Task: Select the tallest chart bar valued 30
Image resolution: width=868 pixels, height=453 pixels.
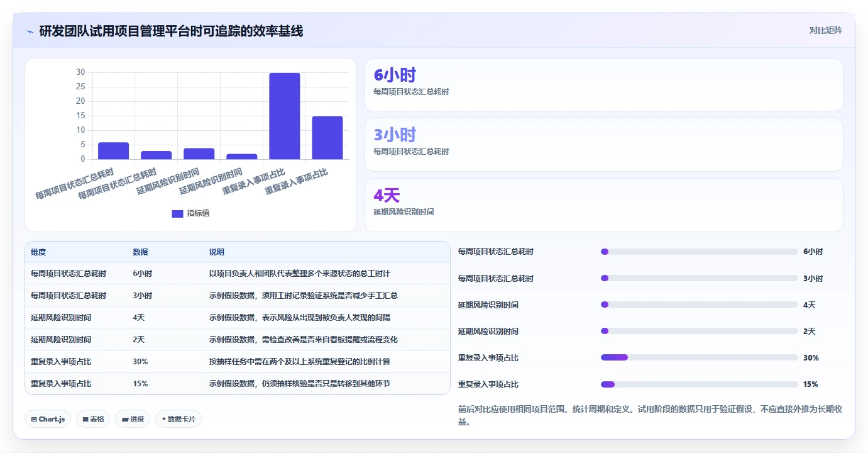Action: [x=285, y=116]
